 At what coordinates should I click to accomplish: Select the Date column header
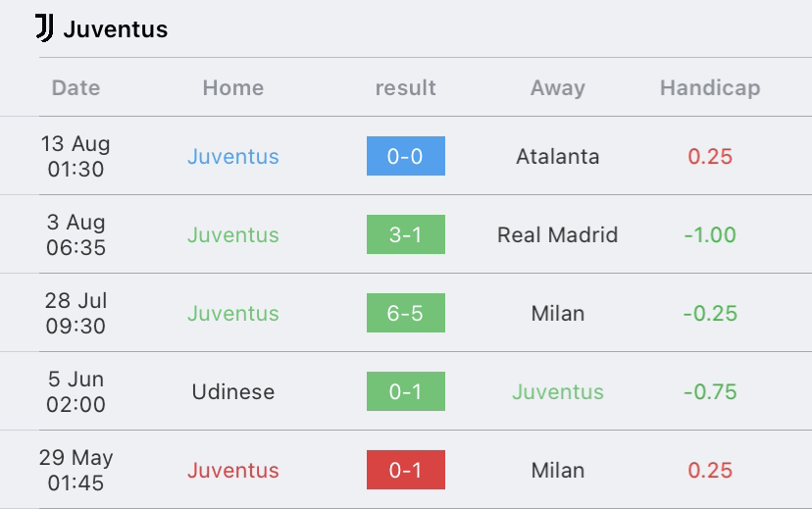(x=76, y=87)
